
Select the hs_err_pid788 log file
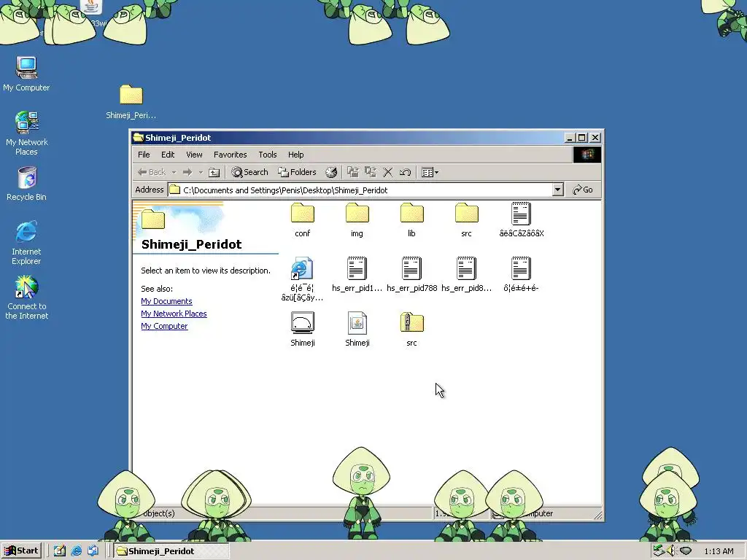411,268
